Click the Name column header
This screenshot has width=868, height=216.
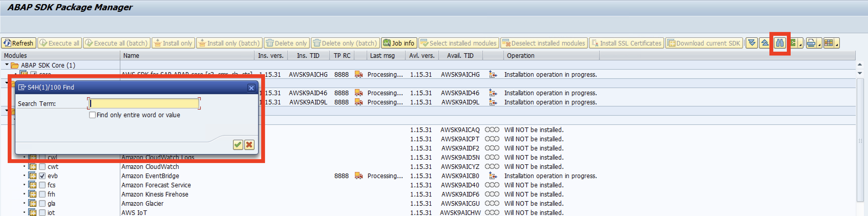(187, 56)
